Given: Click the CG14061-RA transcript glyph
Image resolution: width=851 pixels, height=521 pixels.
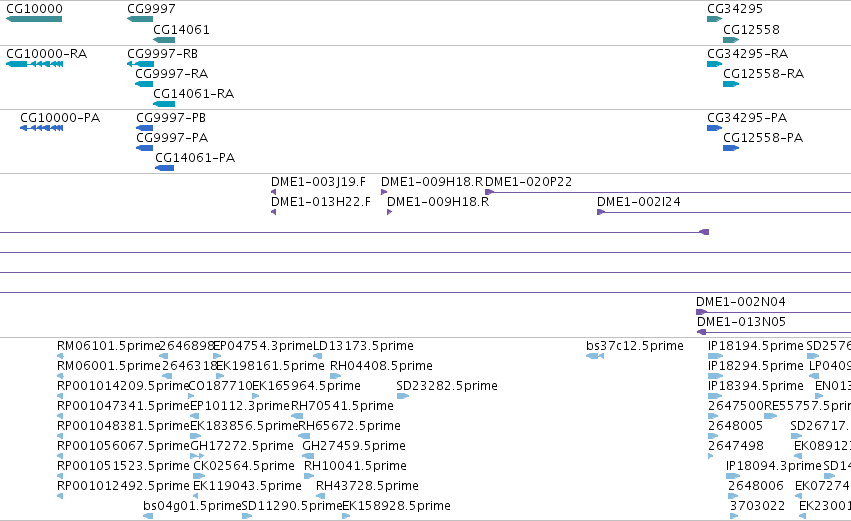Looking at the screenshot, I should point(164,104).
